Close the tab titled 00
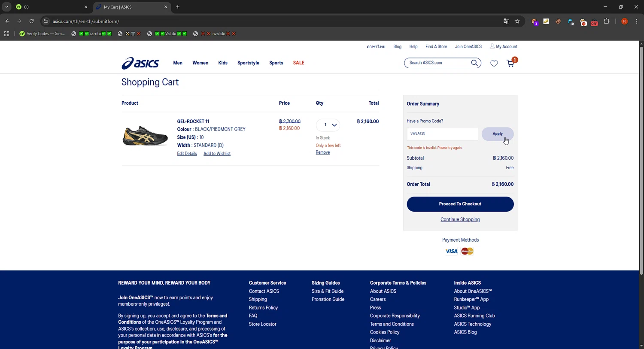This screenshot has width=644, height=349. point(85,7)
